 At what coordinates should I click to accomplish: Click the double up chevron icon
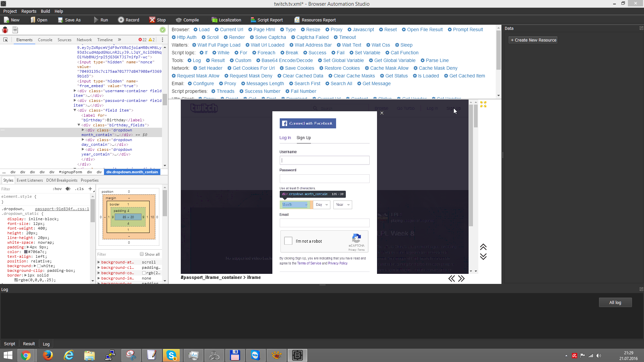[483, 247]
